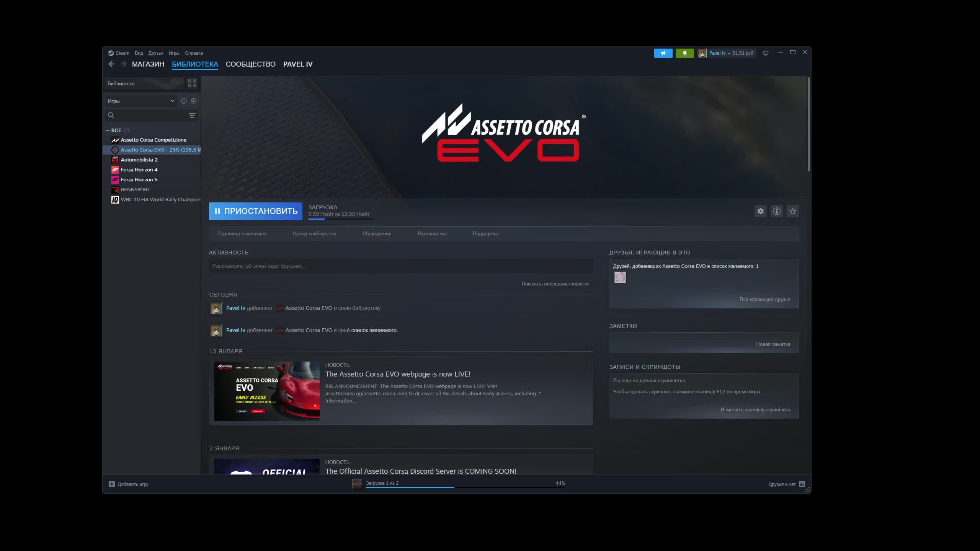Open game settings gear icon

760,211
